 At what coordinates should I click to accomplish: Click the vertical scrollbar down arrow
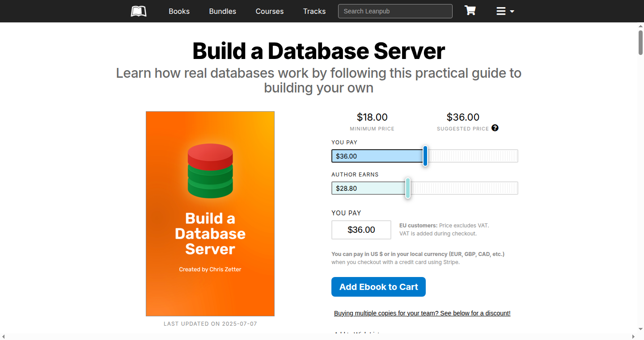[640, 329]
